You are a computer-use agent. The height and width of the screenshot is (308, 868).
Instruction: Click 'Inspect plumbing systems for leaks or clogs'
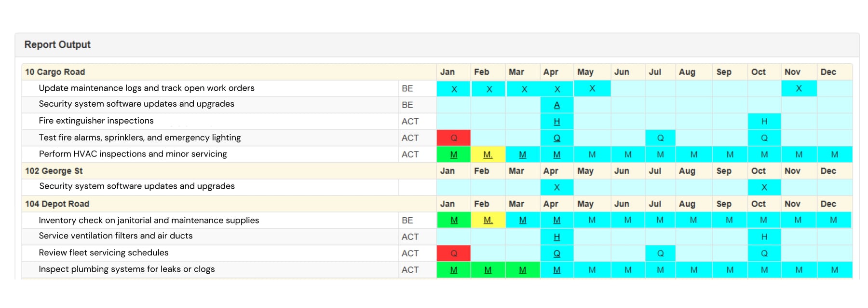[x=127, y=269]
